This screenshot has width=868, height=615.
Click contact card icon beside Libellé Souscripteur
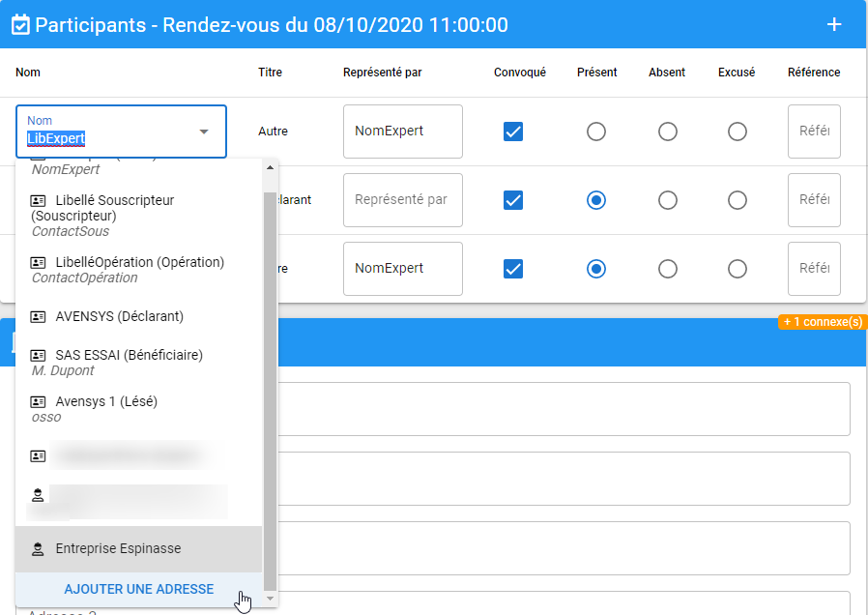(39, 200)
